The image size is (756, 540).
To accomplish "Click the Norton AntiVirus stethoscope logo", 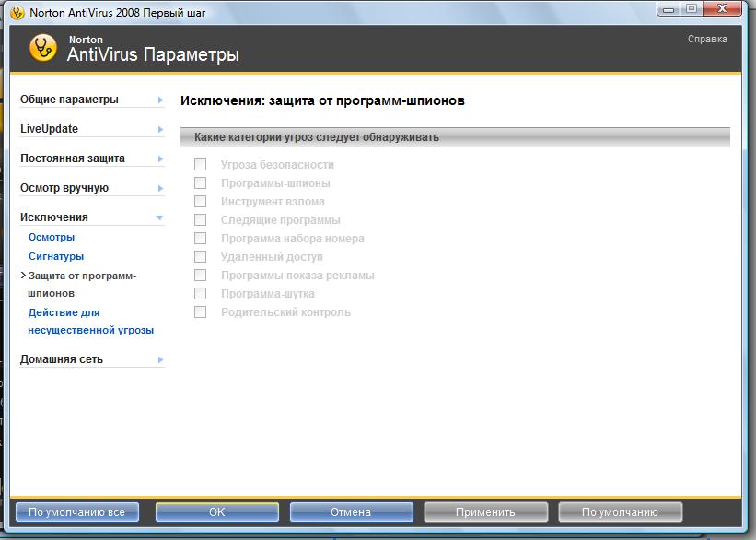I will [x=43, y=47].
